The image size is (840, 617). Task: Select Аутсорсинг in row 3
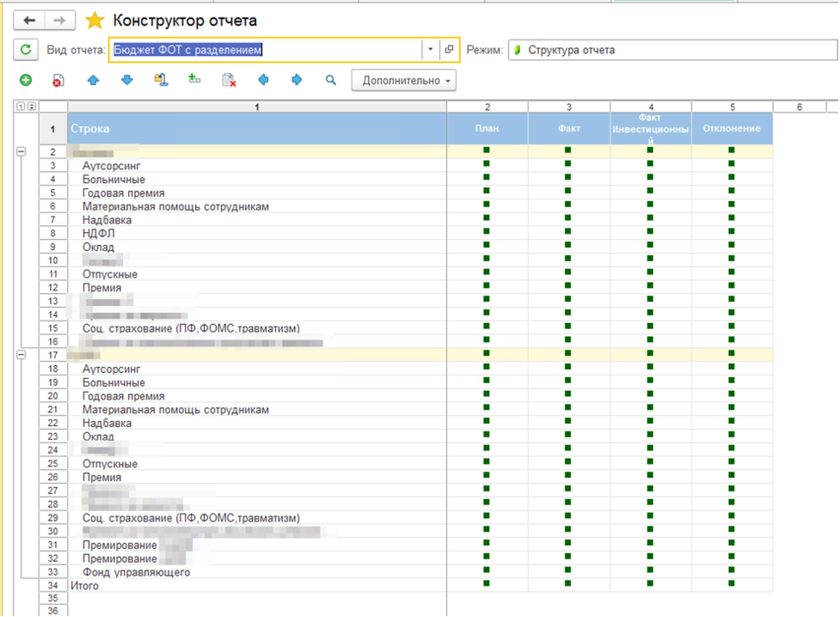tap(112, 166)
